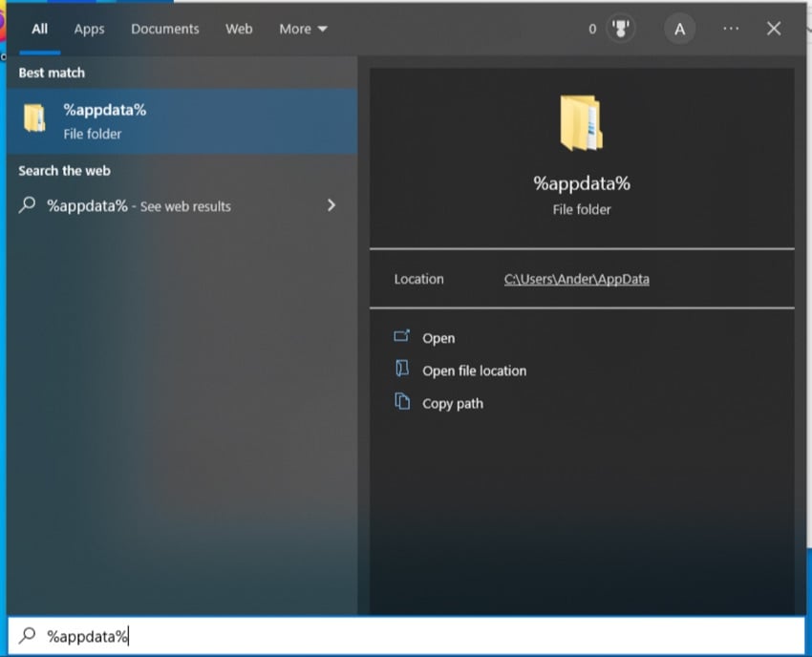Image resolution: width=812 pixels, height=657 pixels.
Task: Click the large folder preview icon
Action: (x=581, y=122)
